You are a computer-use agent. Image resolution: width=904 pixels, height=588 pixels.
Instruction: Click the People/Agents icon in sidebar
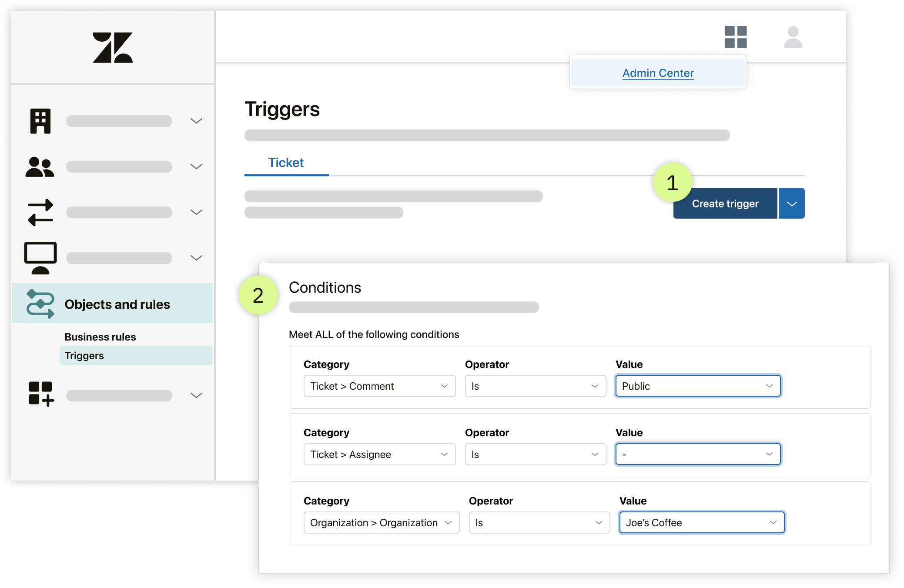(x=40, y=167)
